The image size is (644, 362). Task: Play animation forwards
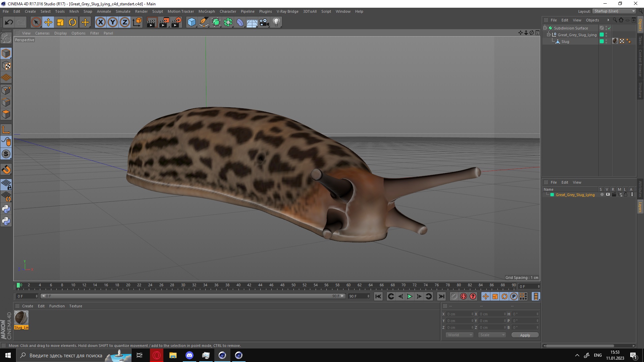click(410, 296)
